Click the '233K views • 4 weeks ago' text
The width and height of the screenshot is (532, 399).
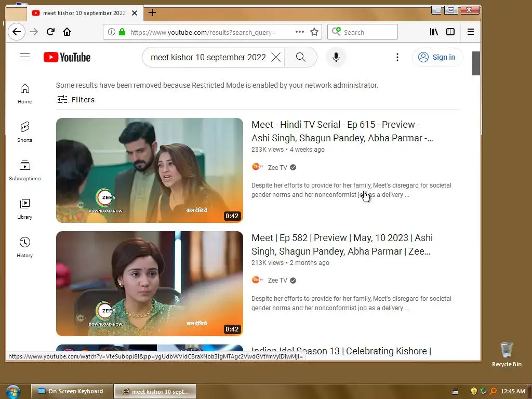tap(288, 150)
